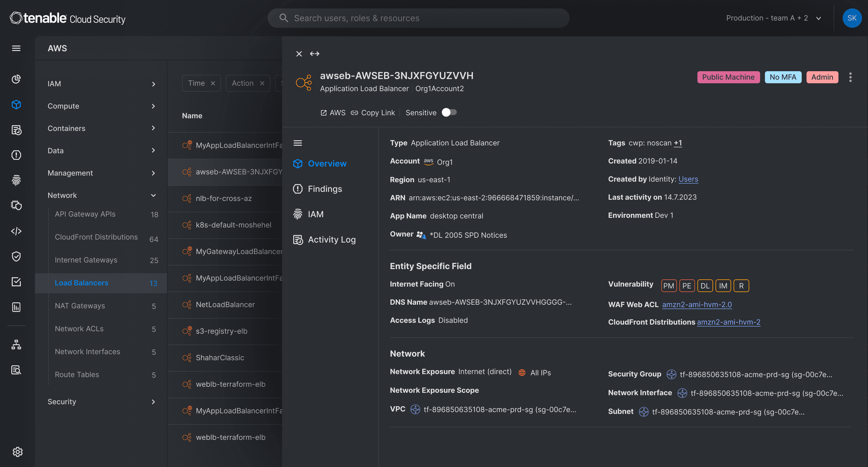Open the reports bar chart icon
The image size is (868, 467).
click(16, 307)
